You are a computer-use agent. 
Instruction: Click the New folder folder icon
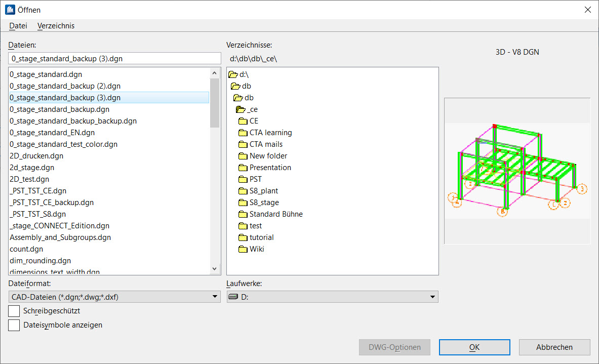click(243, 156)
